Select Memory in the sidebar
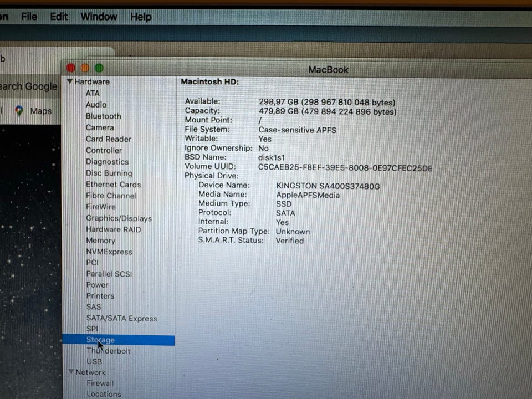This screenshot has width=532, height=399. coord(101,240)
